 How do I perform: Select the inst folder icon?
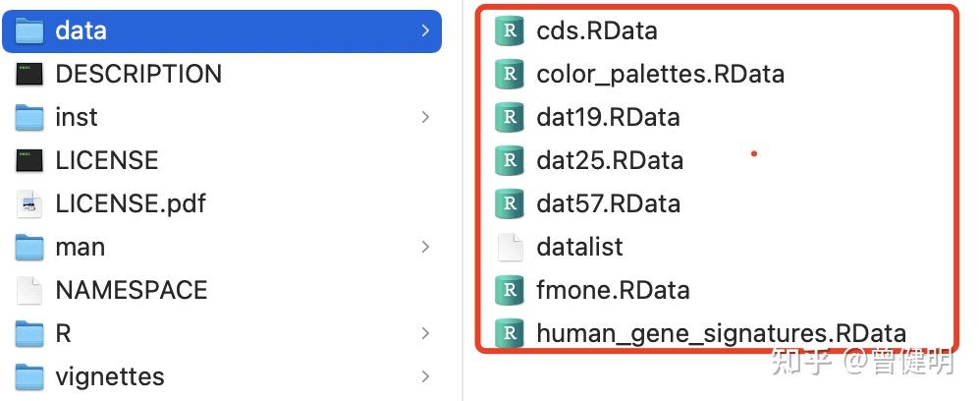pos(29,117)
